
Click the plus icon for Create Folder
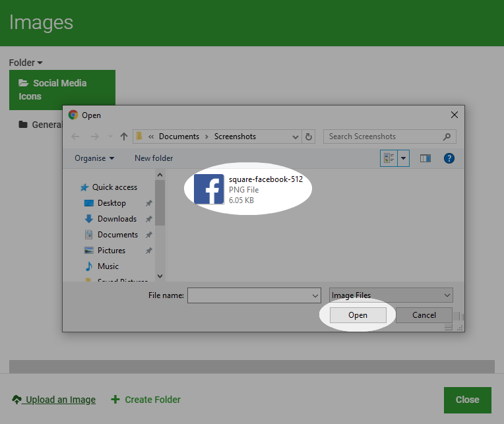tap(115, 399)
